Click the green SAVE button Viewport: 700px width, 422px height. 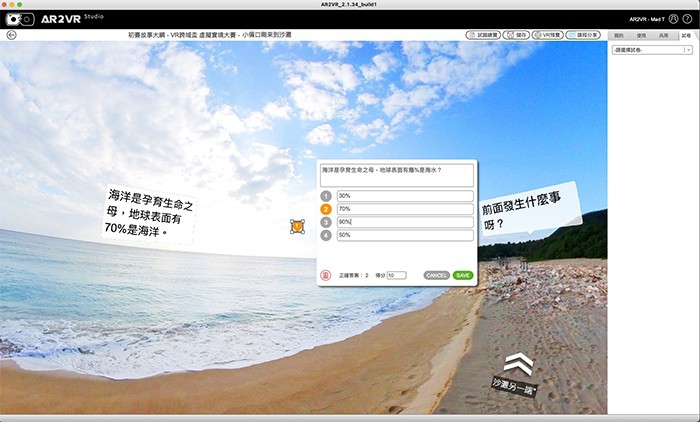point(462,275)
